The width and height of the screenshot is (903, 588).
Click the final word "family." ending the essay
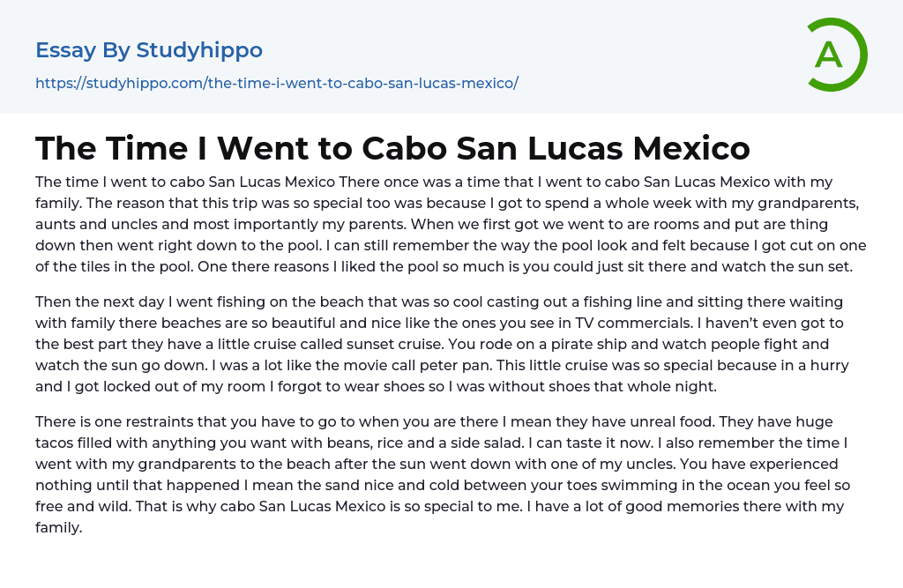coord(58,527)
